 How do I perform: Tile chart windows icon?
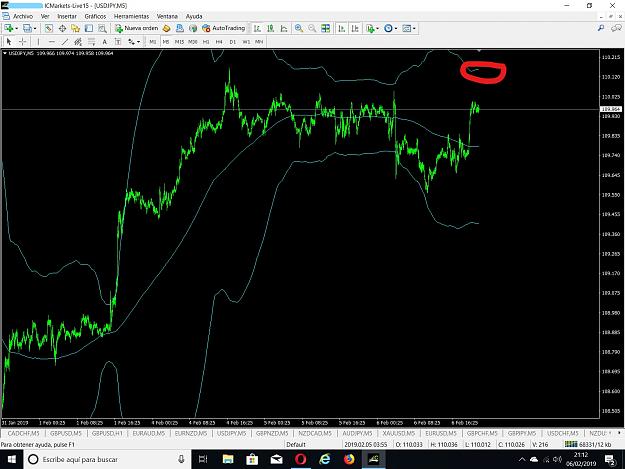326,28
